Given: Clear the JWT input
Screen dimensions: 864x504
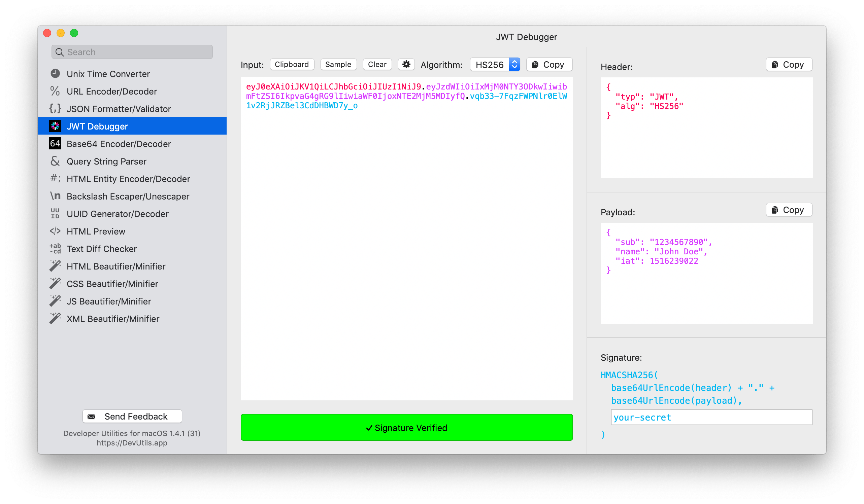Looking at the screenshot, I should 377,64.
